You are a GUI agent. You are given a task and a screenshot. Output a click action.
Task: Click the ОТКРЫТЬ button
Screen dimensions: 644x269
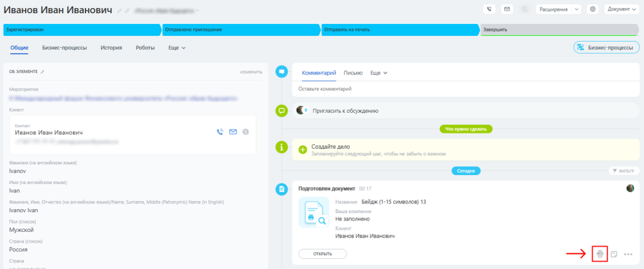[x=323, y=254]
